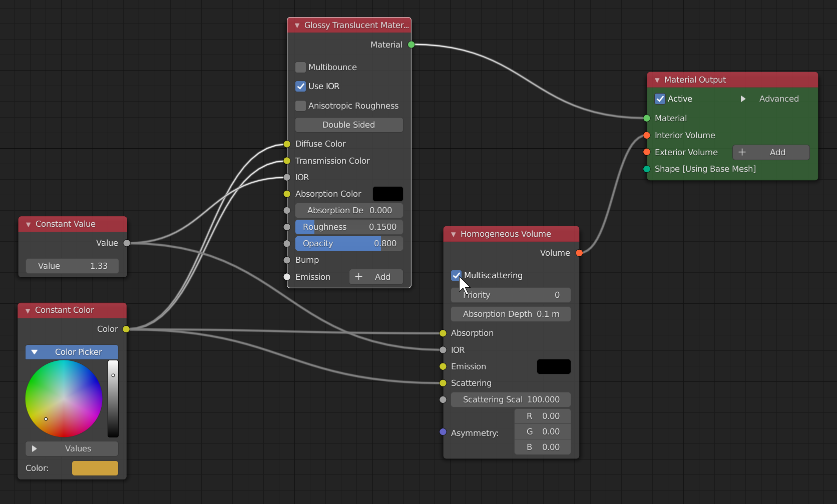Click the Interior Volume input socket
Viewport: 837px width, 504px height.
(647, 135)
